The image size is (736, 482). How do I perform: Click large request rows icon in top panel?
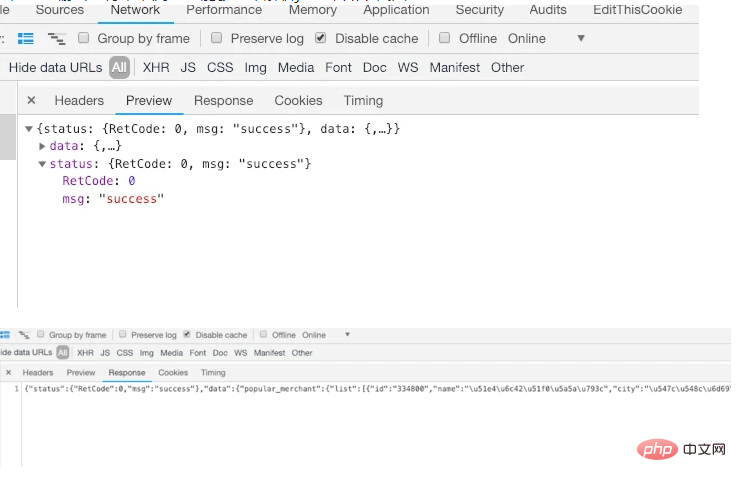26,38
